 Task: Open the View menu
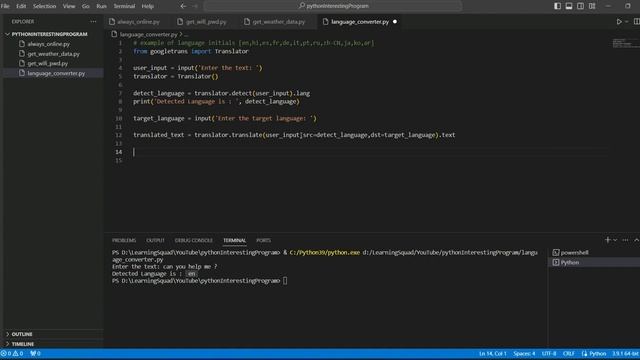click(x=69, y=6)
